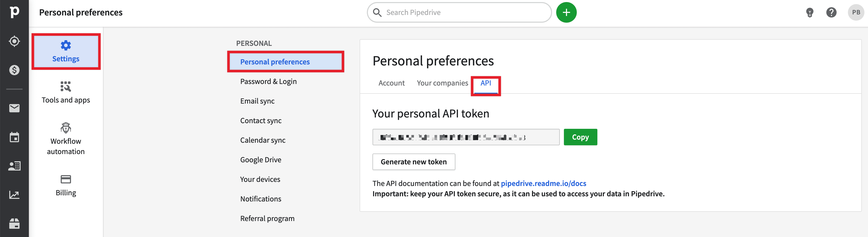Open the Insights chart icon
The width and height of the screenshot is (868, 237).
point(14,194)
